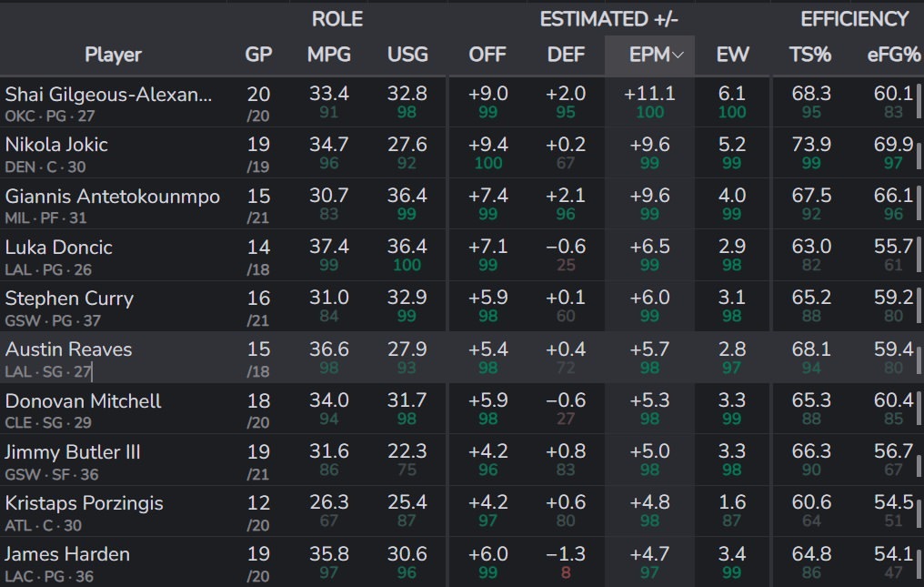Click the GP column header

258,55
